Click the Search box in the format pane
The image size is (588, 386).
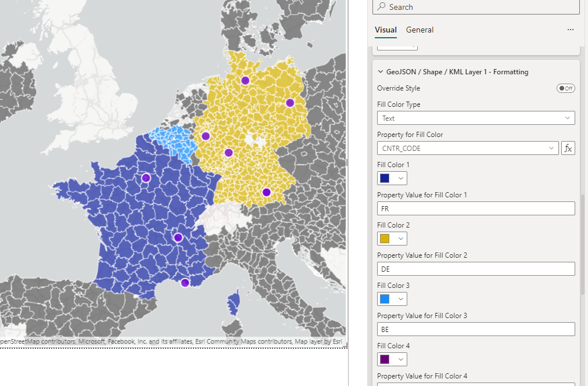pyautogui.click(x=475, y=7)
